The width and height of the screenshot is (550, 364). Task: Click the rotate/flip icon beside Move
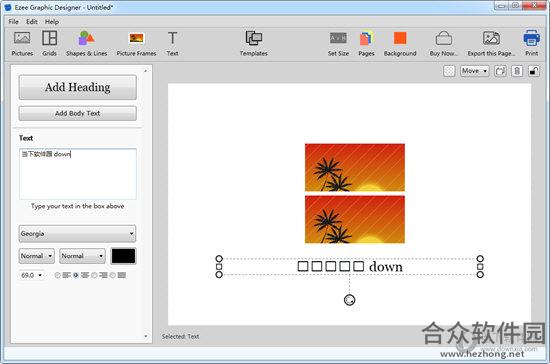pyautogui.click(x=500, y=71)
